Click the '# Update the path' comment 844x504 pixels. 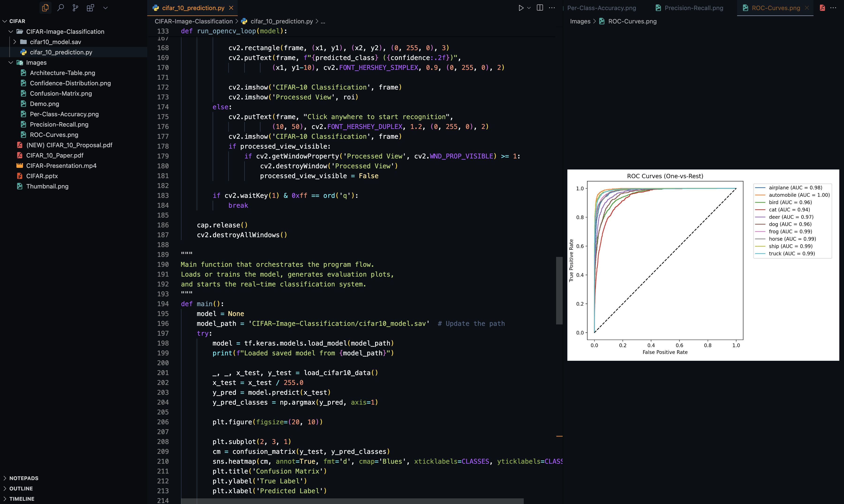(471, 323)
